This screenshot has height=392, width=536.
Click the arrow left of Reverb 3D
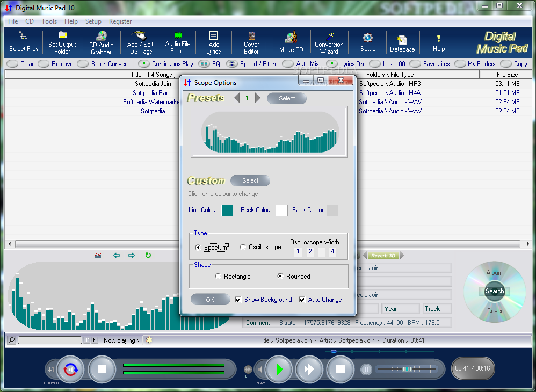[364, 256]
